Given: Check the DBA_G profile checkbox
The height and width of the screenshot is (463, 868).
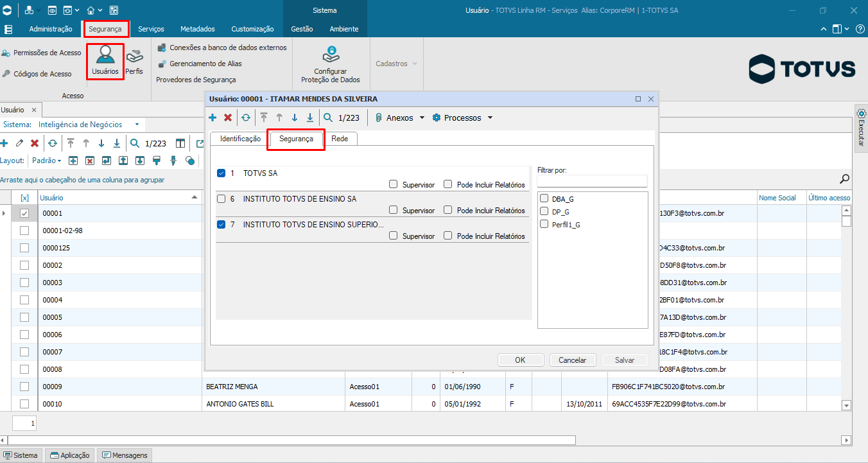Looking at the screenshot, I should click(544, 199).
